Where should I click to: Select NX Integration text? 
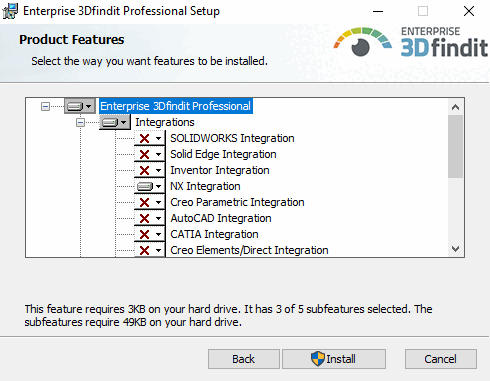tap(205, 186)
